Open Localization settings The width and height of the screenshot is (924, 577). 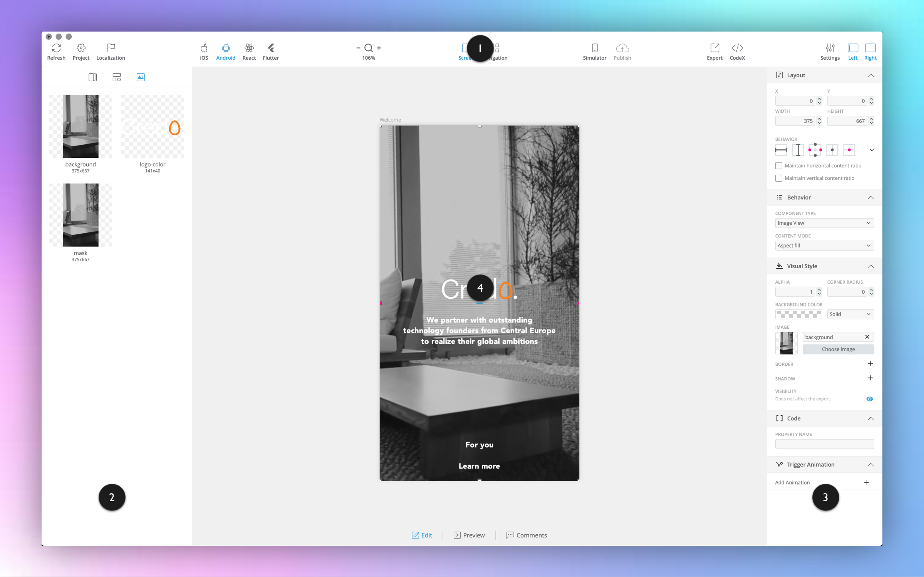111,48
